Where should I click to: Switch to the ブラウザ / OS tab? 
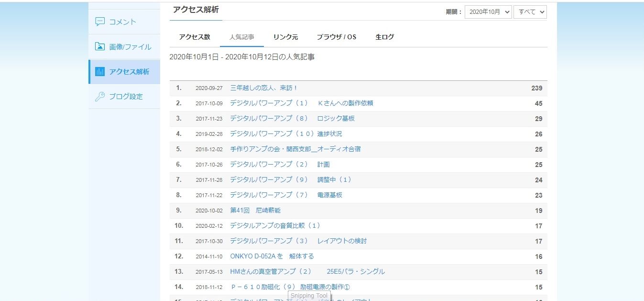[337, 37]
